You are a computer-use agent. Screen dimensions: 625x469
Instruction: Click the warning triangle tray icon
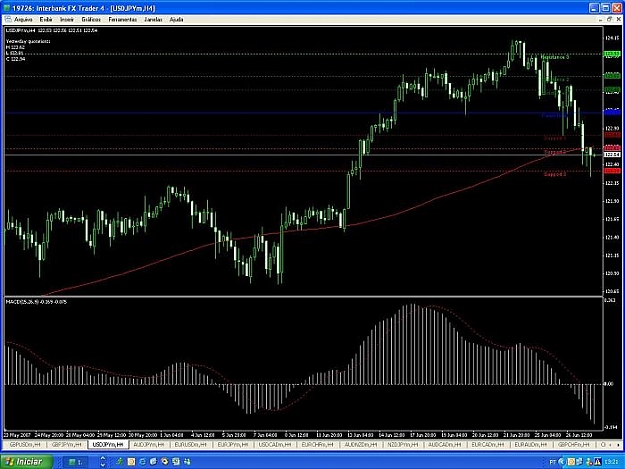click(597, 462)
